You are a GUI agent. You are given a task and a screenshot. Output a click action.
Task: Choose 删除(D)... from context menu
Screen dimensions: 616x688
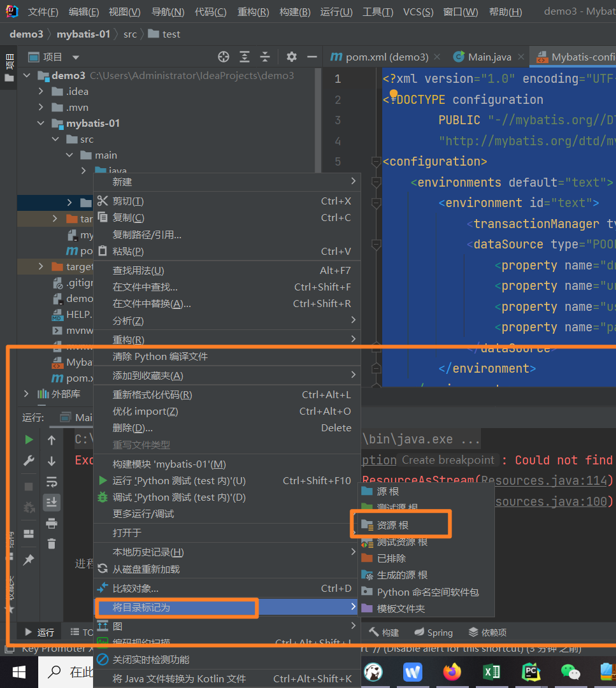[x=227, y=428]
